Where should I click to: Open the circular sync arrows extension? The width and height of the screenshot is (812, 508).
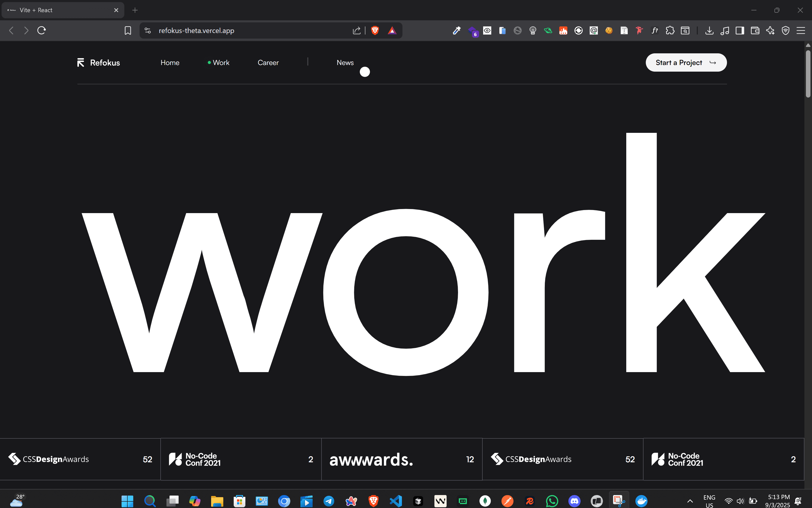tap(579, 30)
